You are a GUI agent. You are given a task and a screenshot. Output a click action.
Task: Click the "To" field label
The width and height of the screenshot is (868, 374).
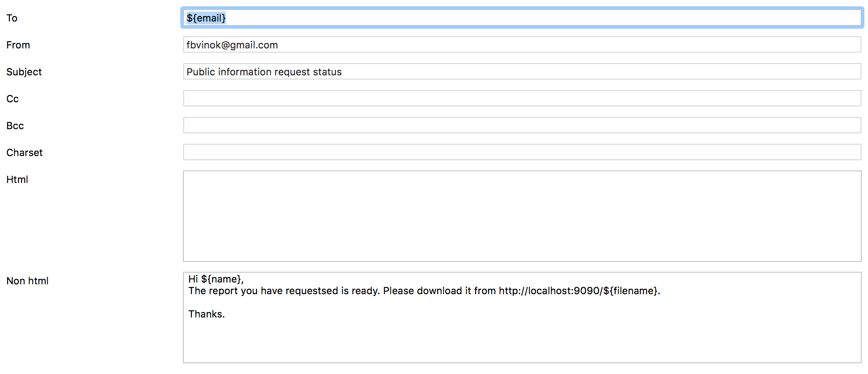coord(12,18)
